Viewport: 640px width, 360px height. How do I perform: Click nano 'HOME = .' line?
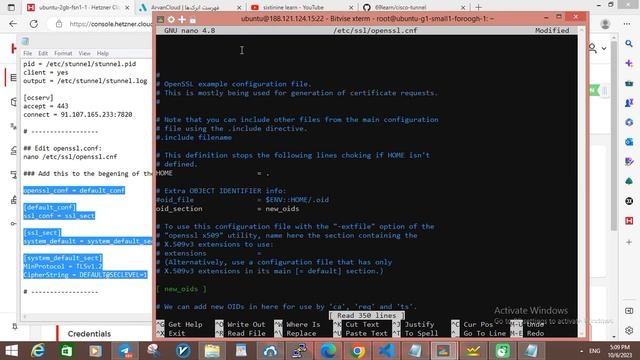click(212, 173)
